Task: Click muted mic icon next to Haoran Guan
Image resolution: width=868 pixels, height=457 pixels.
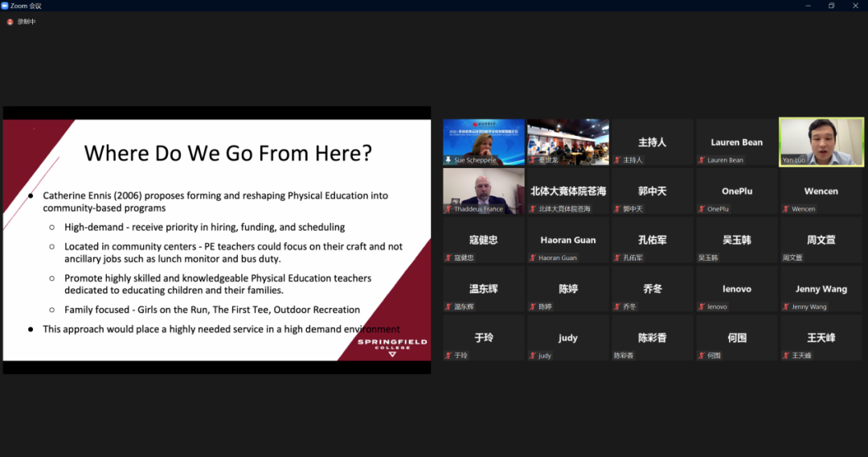Action: [533, 258]
